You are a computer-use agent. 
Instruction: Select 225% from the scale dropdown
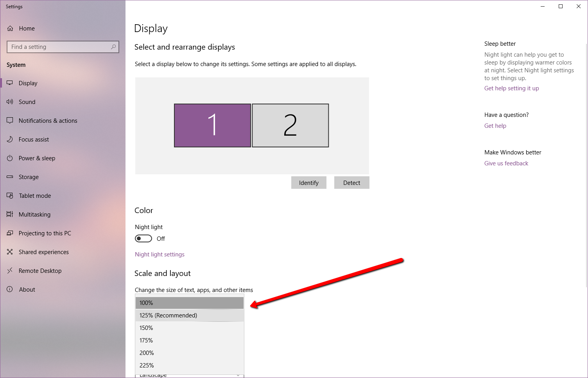190,365
